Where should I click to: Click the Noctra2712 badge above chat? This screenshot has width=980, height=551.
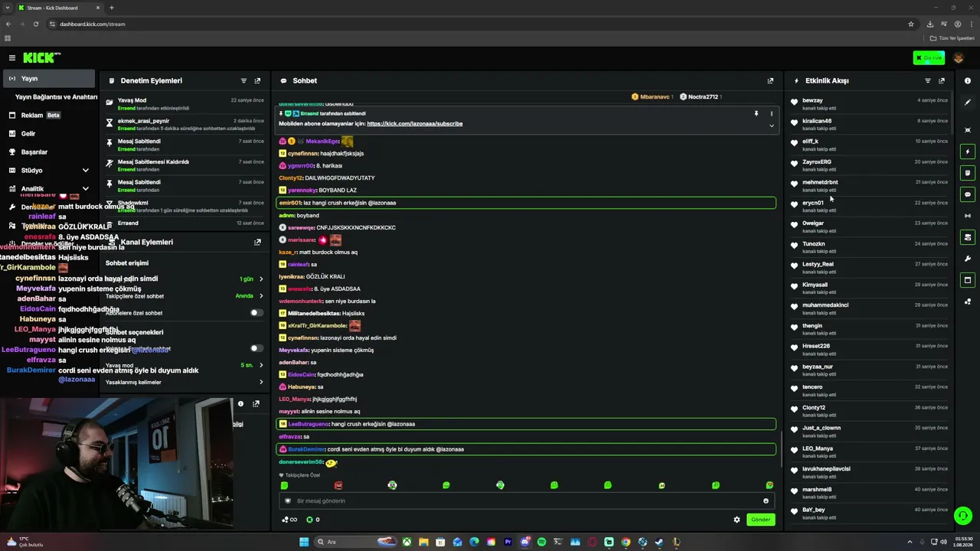(701, 96)
